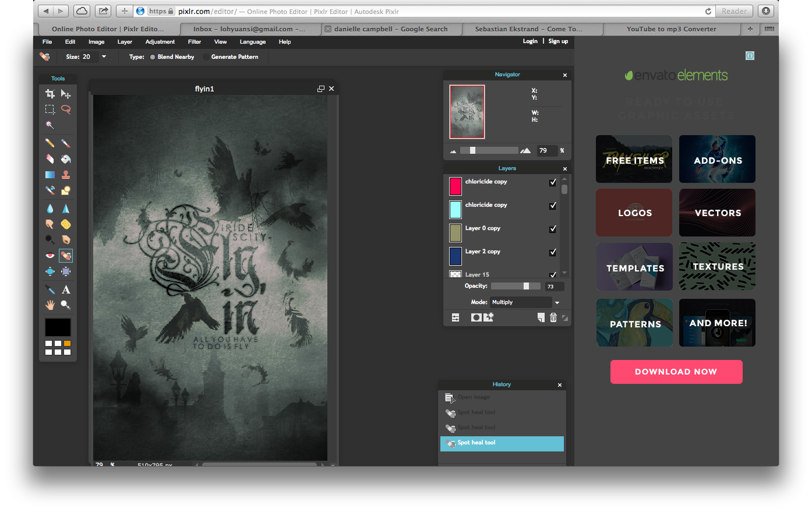Click the Sign up link
This screenshot has height=512, width=812.
pyautogui.click(x=558, y=41)
